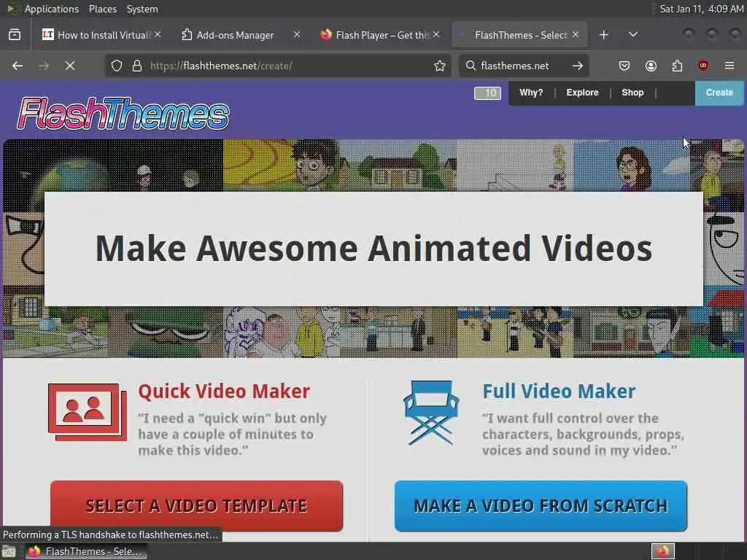
Task: Click the forward navigation arrow
Action: 44,66
